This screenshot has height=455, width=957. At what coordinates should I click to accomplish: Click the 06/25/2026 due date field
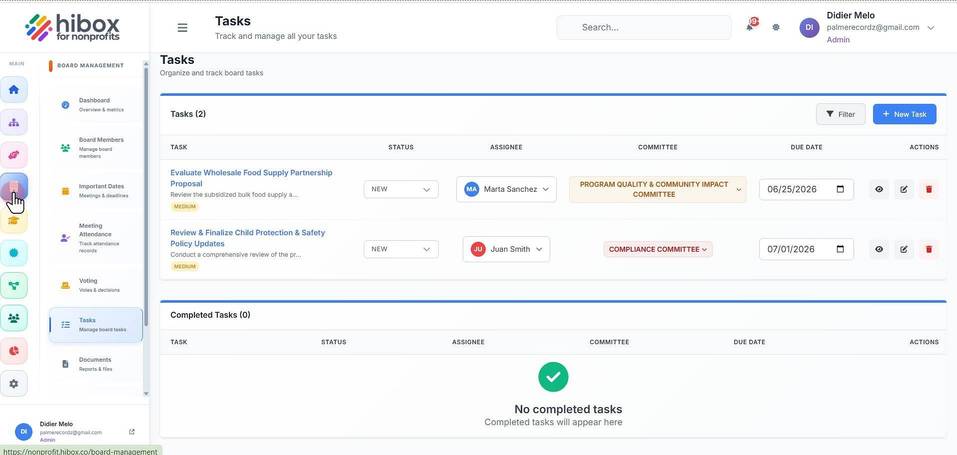click(x=806, y=189)
